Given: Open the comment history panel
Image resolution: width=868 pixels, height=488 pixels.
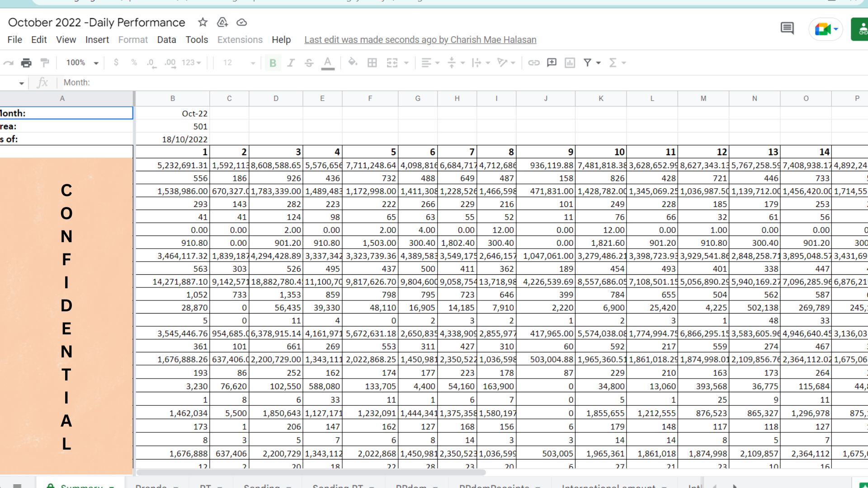Looking at the screenshot, I should pyautogui.click(x=787, y=28).
